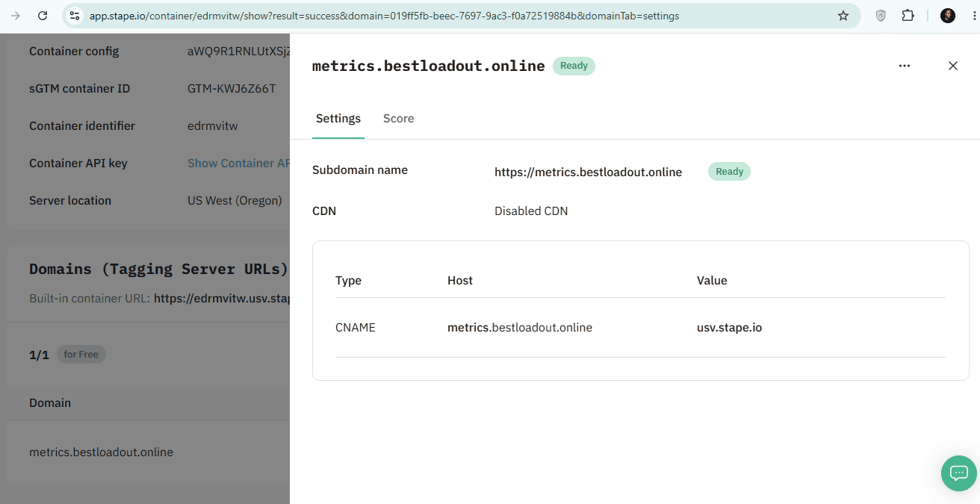This screenshot has width=980, height=504.
Task: Click the metrics.bestloadout.online panel title
Action: click(428, 66)
